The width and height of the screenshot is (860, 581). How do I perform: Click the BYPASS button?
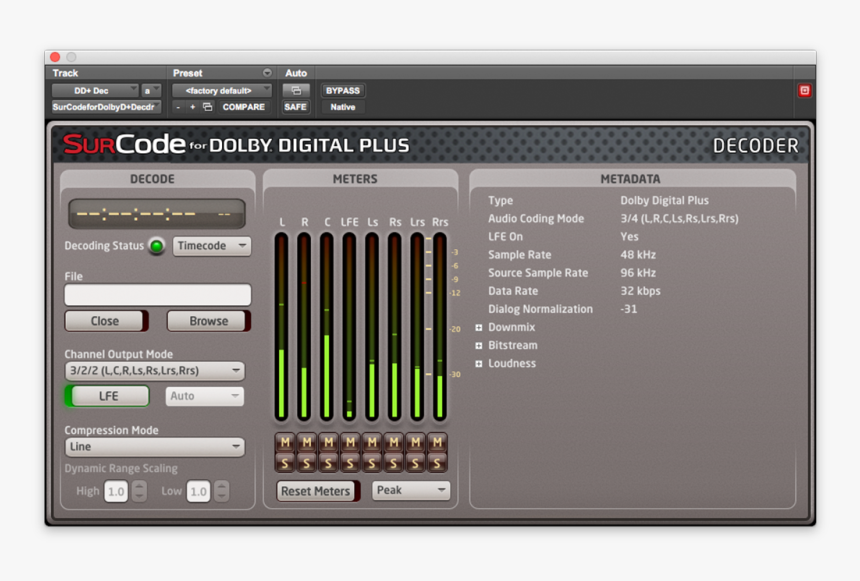(343, 91)
